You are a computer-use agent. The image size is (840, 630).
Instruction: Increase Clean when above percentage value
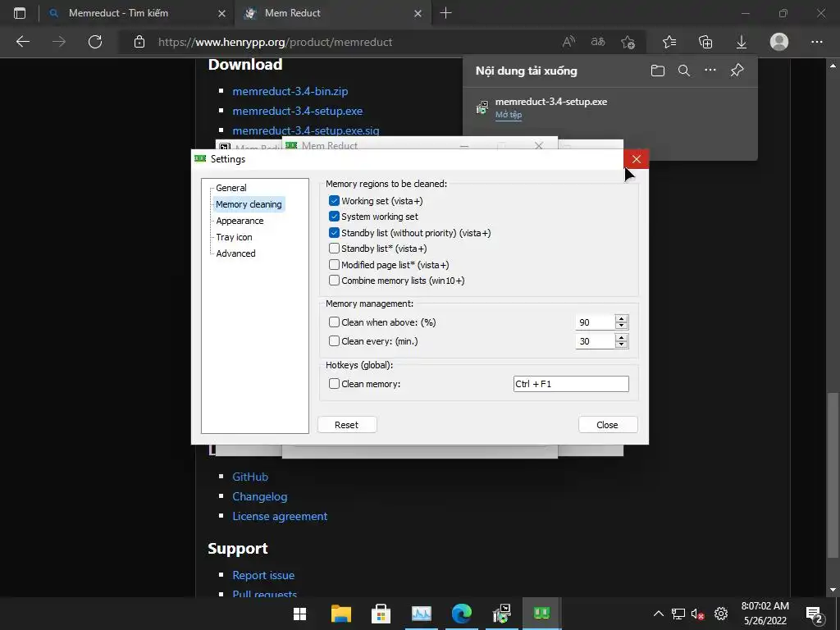click(622, 319)
